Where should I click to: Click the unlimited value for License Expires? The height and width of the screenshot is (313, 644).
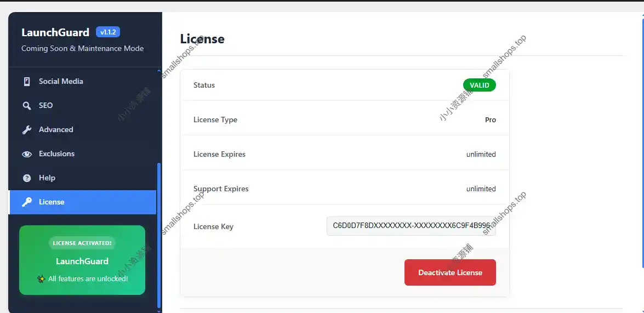click(x=481, y=155)
